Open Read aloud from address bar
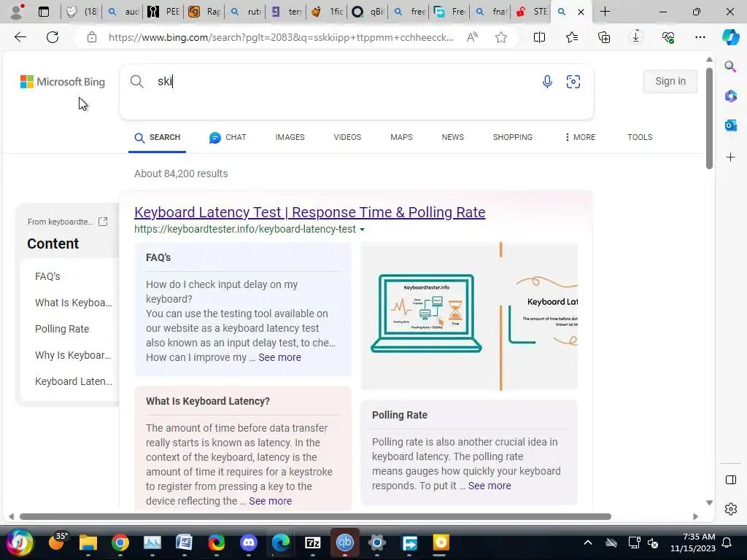Image resolution: width=747 pixels, height=560 pixels. point(472,37)
